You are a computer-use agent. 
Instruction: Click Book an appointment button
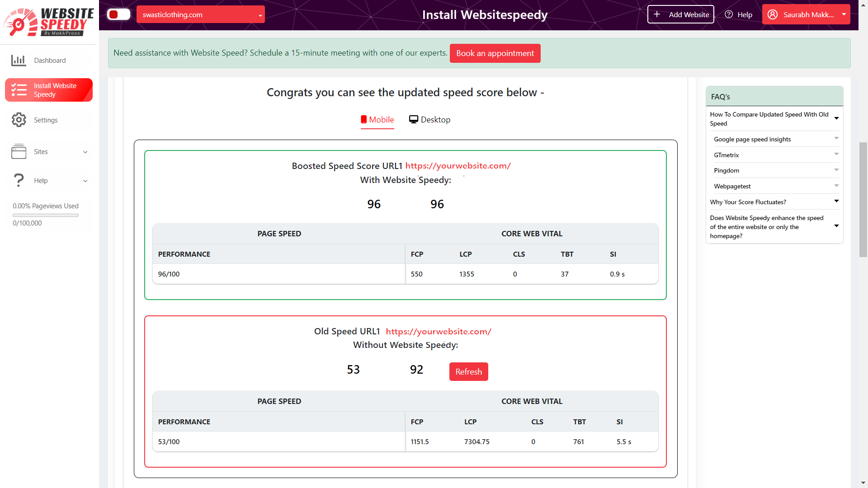(495, 53)
